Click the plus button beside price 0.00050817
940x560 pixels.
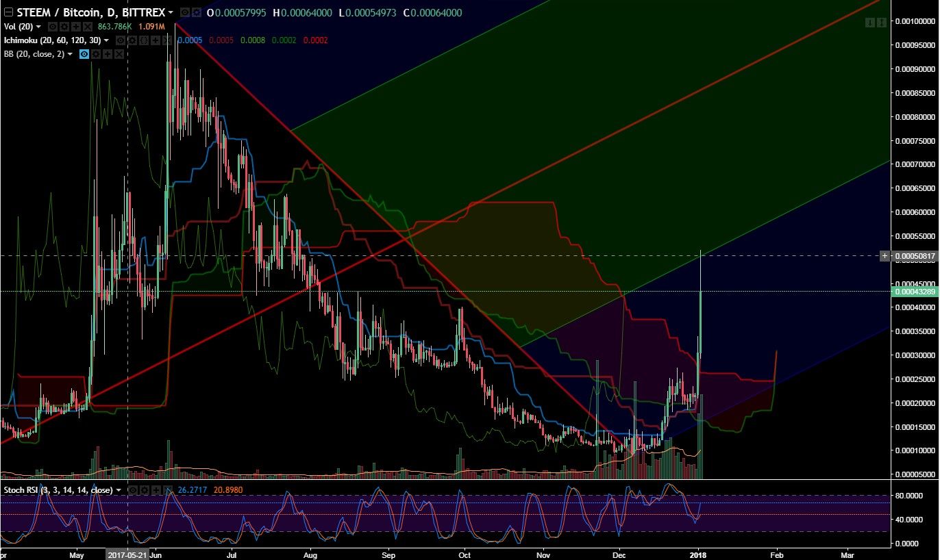885,256
